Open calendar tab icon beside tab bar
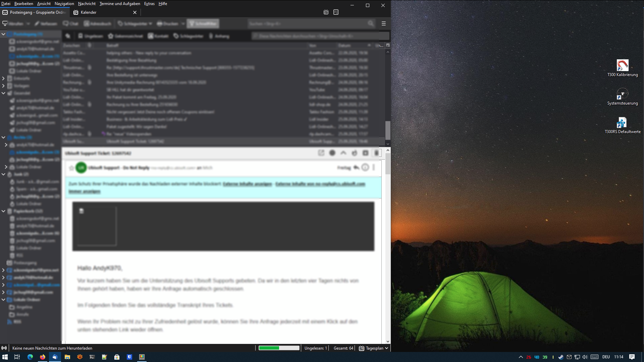The image size is (644, 362). [x=326, y=12]
